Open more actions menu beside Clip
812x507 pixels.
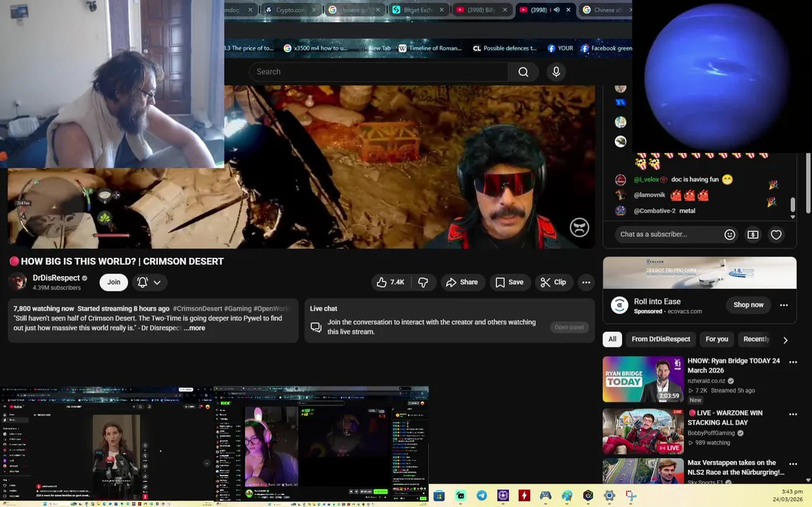point(585,282)
